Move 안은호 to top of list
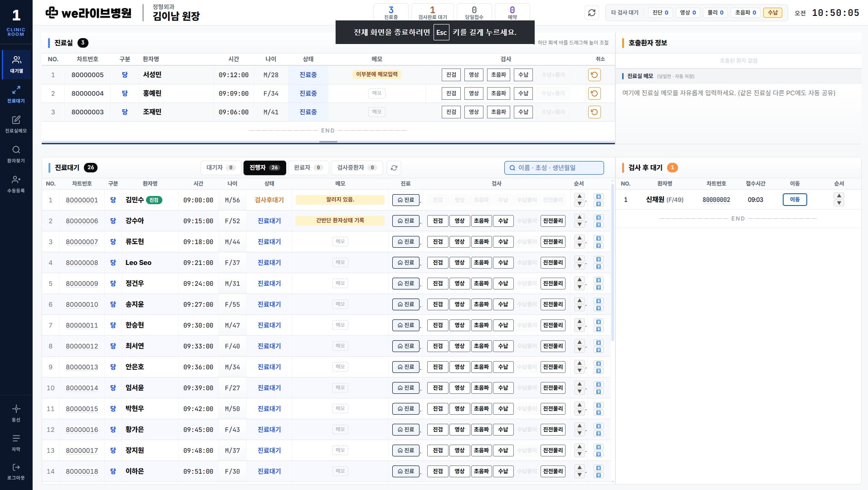 599,363
